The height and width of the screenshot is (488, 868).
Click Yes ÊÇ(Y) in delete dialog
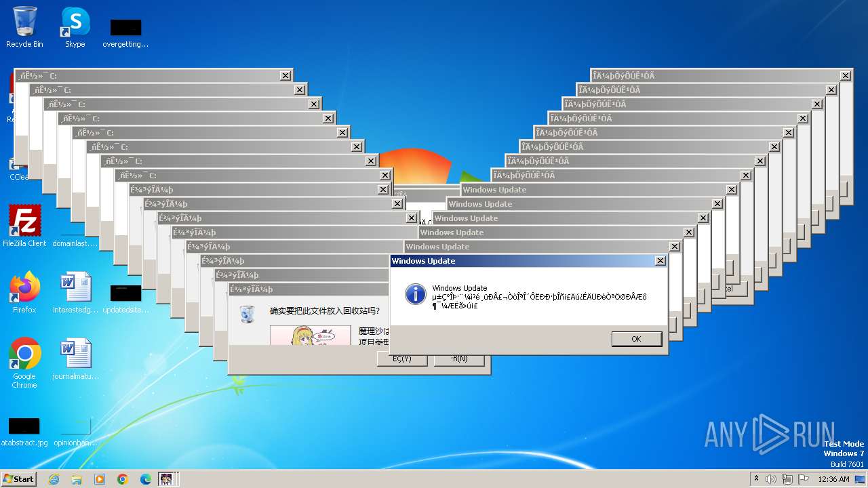402,359
